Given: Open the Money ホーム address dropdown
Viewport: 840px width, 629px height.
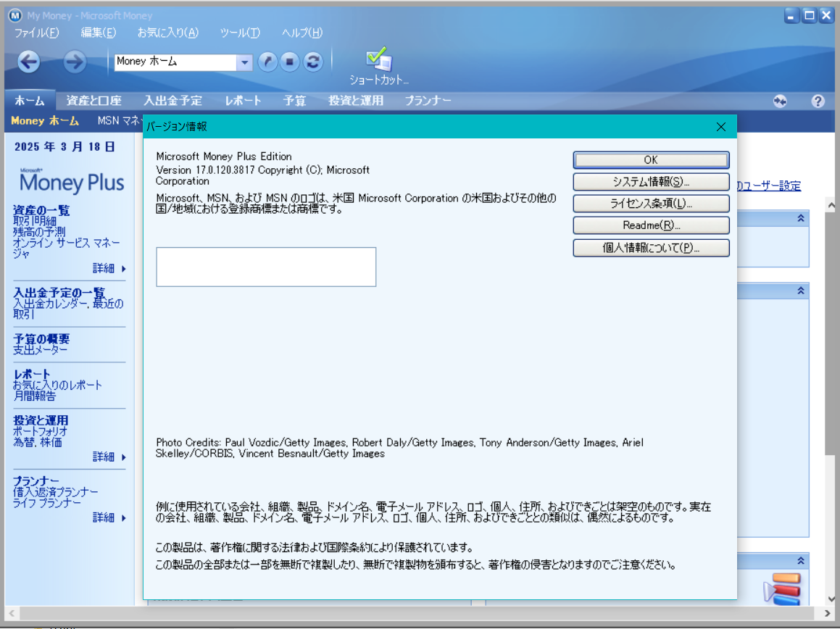Looking at the screenshot, I should click(x=244, y=63).
